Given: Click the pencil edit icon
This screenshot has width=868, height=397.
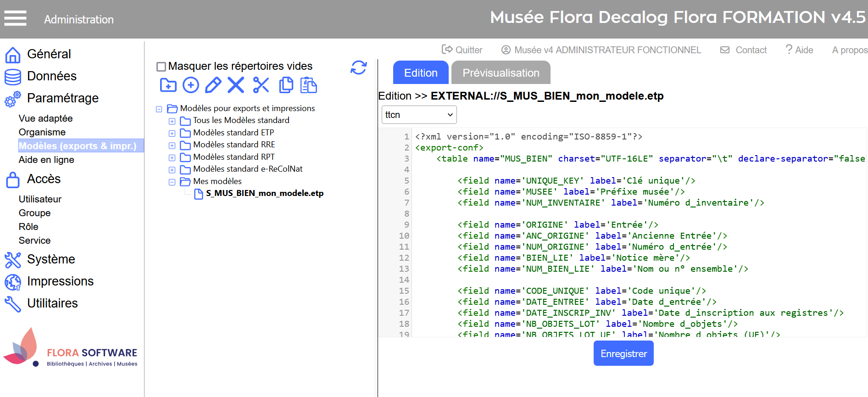Looking at the screenshot, I should [213, 85].
